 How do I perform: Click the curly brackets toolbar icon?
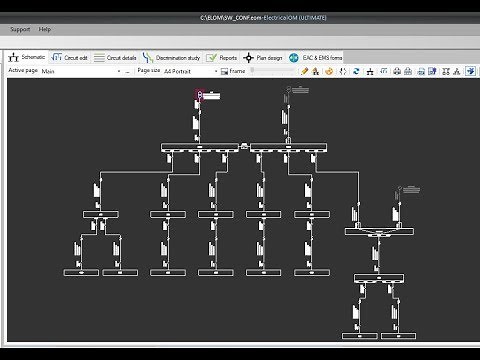pyautogui.click(x=343, y=71)
